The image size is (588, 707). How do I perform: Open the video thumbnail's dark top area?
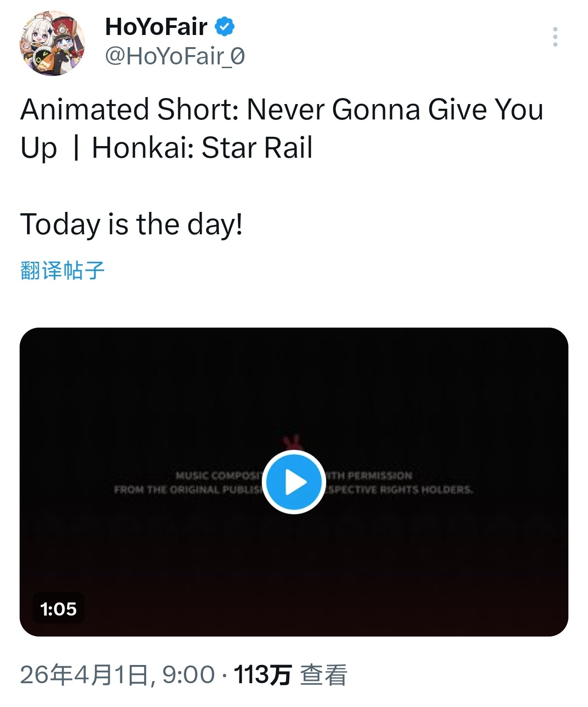[293, 373]
